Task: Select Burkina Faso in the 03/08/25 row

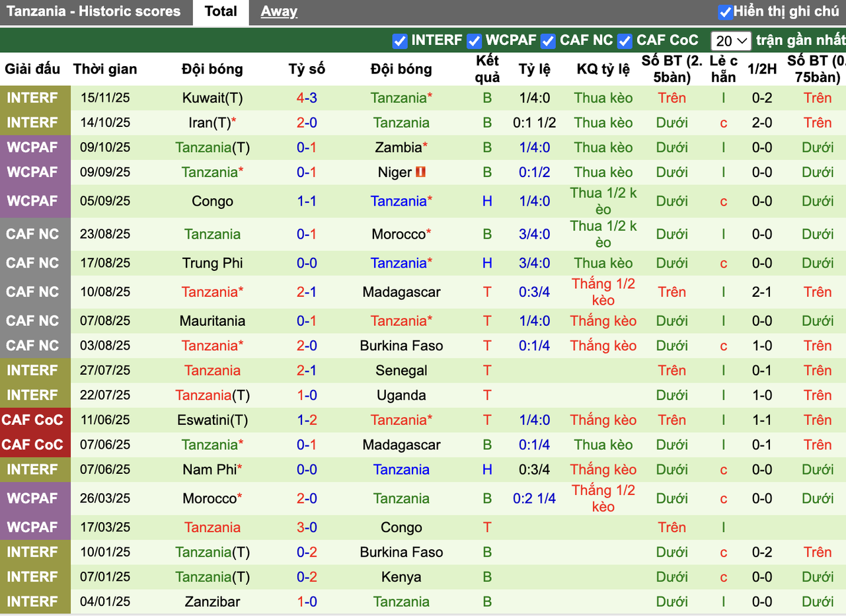Action: coord(401,346)
